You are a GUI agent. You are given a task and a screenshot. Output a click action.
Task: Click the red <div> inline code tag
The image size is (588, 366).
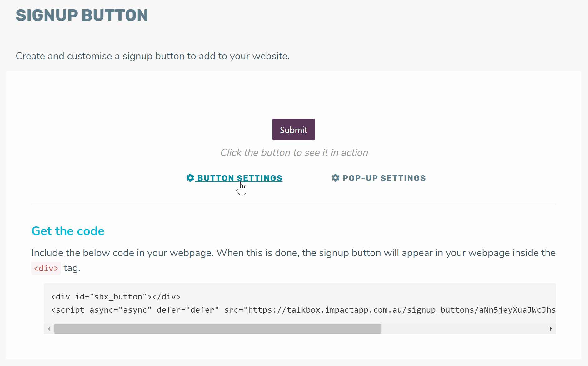click(x=46, y=268)
